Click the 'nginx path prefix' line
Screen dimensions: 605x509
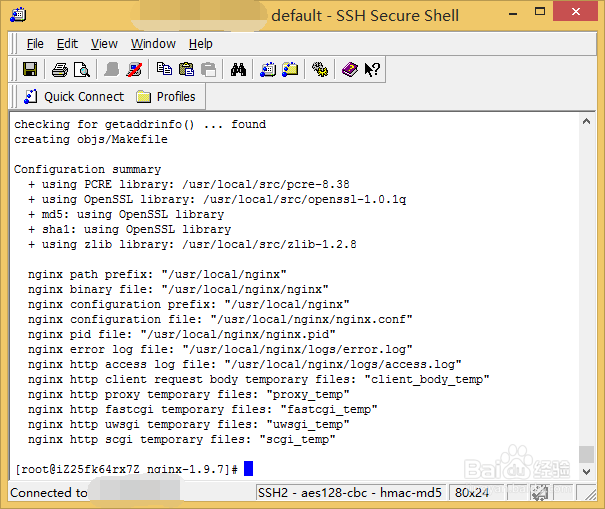pos(157,274)
